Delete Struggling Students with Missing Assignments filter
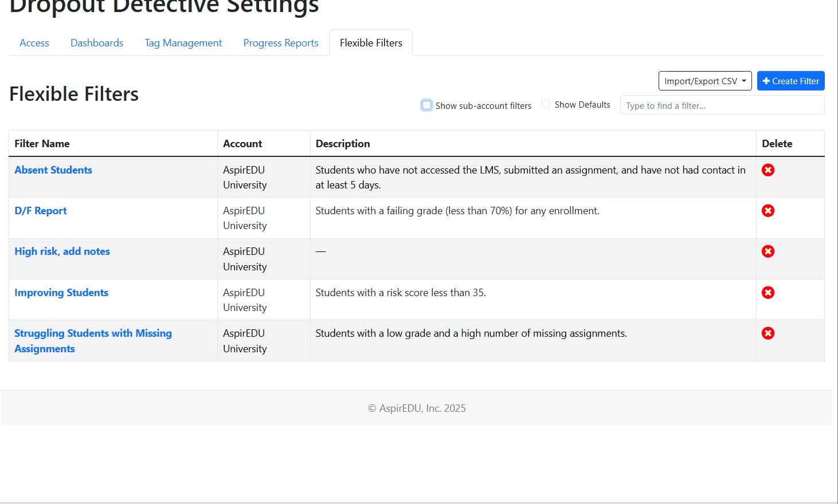 pyautogui.click(x=768, y=333)
